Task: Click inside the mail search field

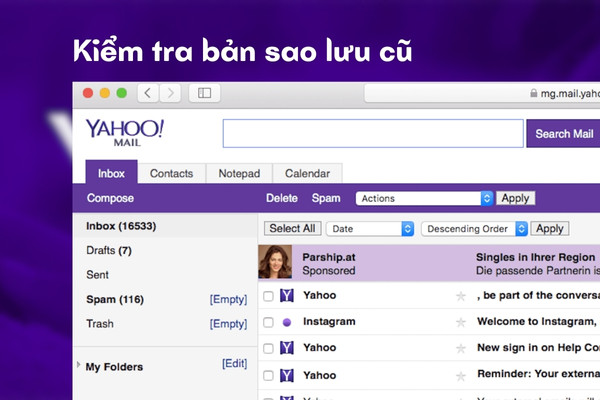Action: [x=373, y=134]
